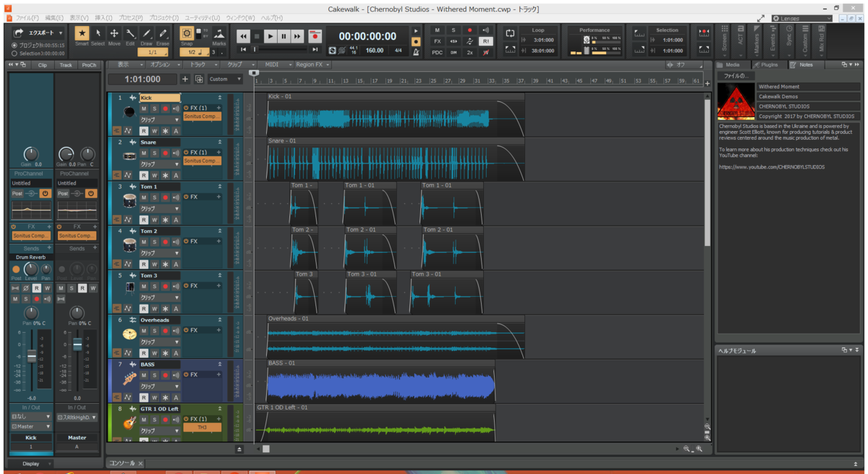Click the BASS guitar track icon
The width and height of the screenshot is (868, 474).
[x=129, y=378]
